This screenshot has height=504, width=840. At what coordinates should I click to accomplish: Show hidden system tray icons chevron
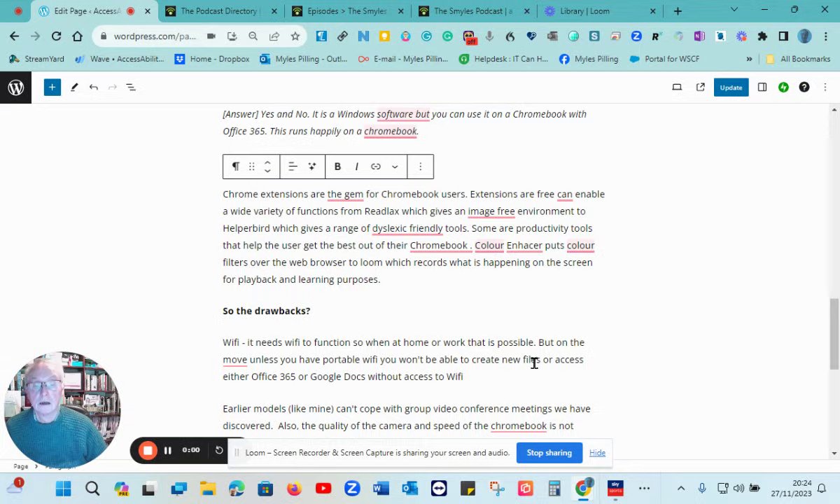[x=680, y=489]
